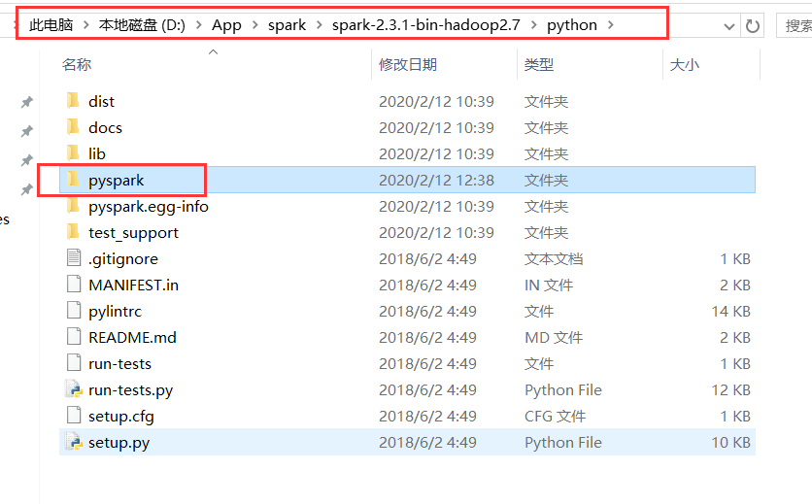Go to spark-2.3.1-bin-hadoop2.7 in the breadcrumb
Screen dimensions: 812x504
point(425,25)
